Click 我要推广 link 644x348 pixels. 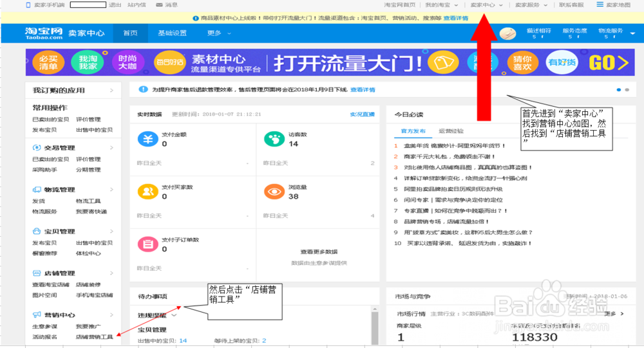88,326
